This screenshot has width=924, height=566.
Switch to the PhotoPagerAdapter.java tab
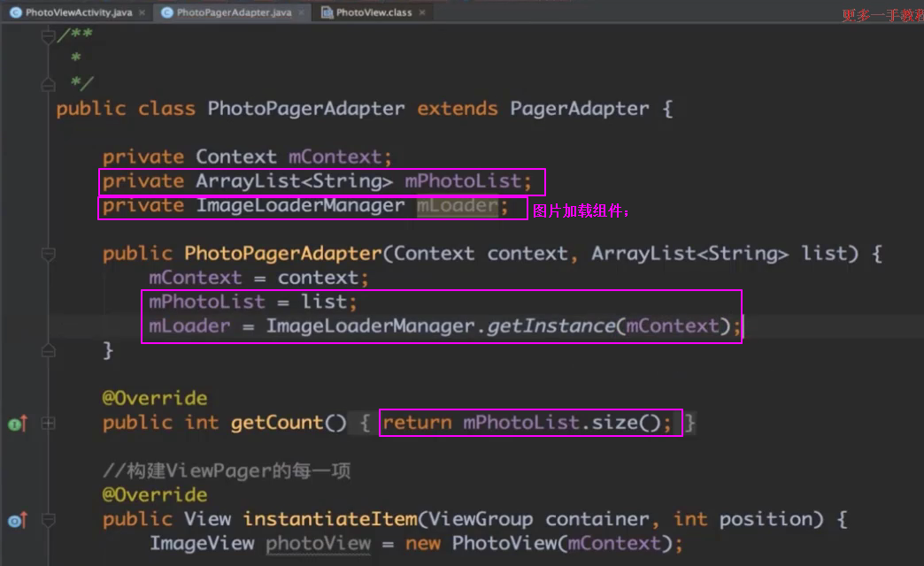234,12
